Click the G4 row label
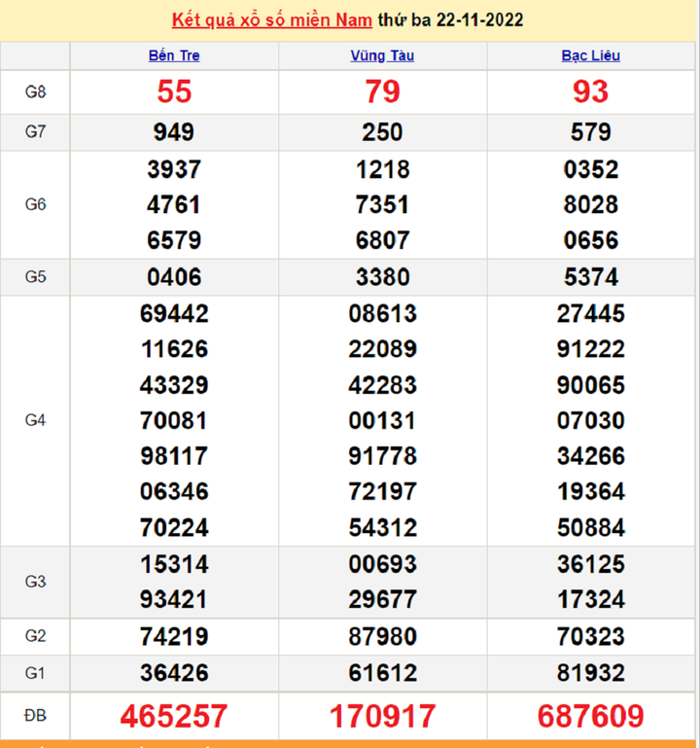The image size is (700, 748). click(35, 420)
